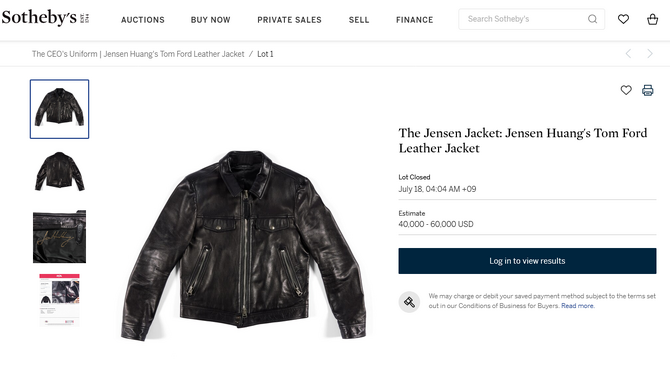Open the Auctions menu
The height and width of the screenshot is (375, 670).
coord(143,20)
